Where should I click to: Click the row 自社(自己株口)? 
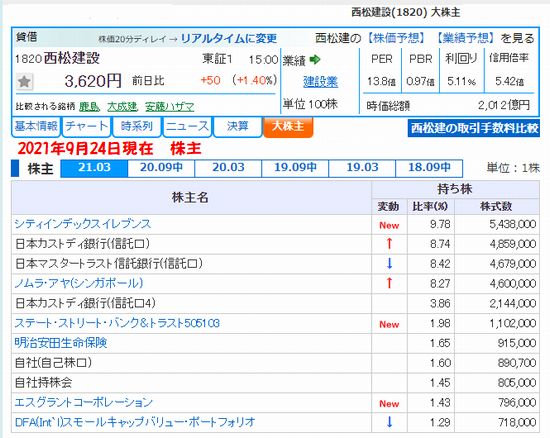tap(275, 363)
